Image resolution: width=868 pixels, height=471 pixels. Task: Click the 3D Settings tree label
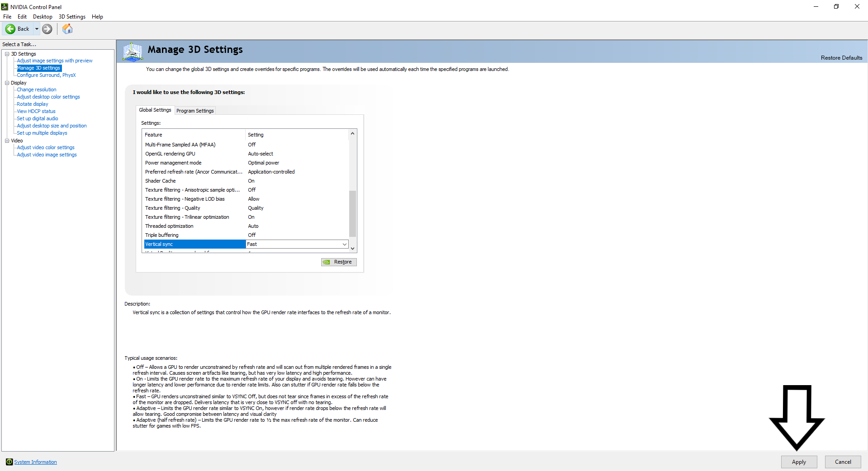coord(24,54)
